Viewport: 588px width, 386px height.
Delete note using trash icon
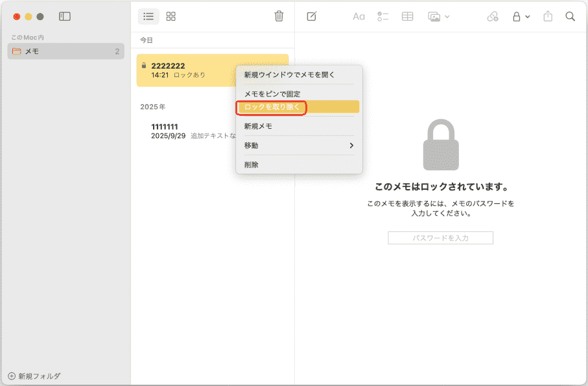(x=279, y=16)
